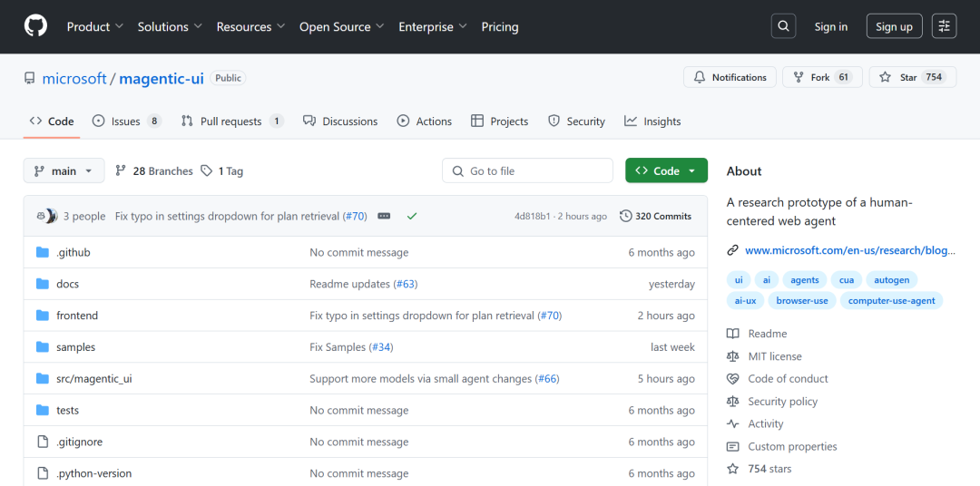Open the microsoft research blog URL
The image size is (980, 486).
(x=850, y=250)
